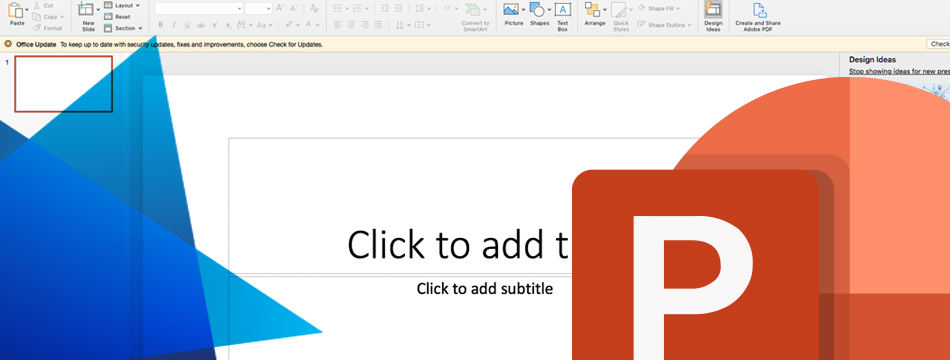Decrease list indent level
This screenshot has width=950, height=360.
point(384,8)
